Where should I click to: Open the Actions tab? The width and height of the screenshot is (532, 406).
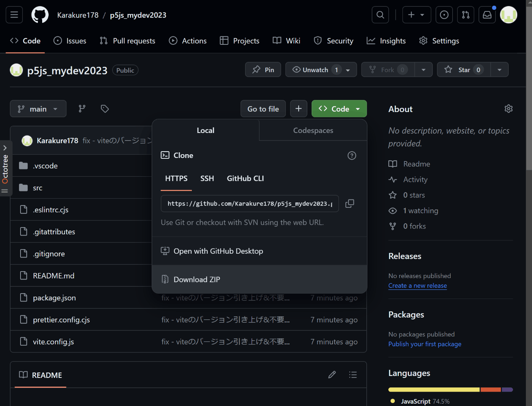point(188,41)
